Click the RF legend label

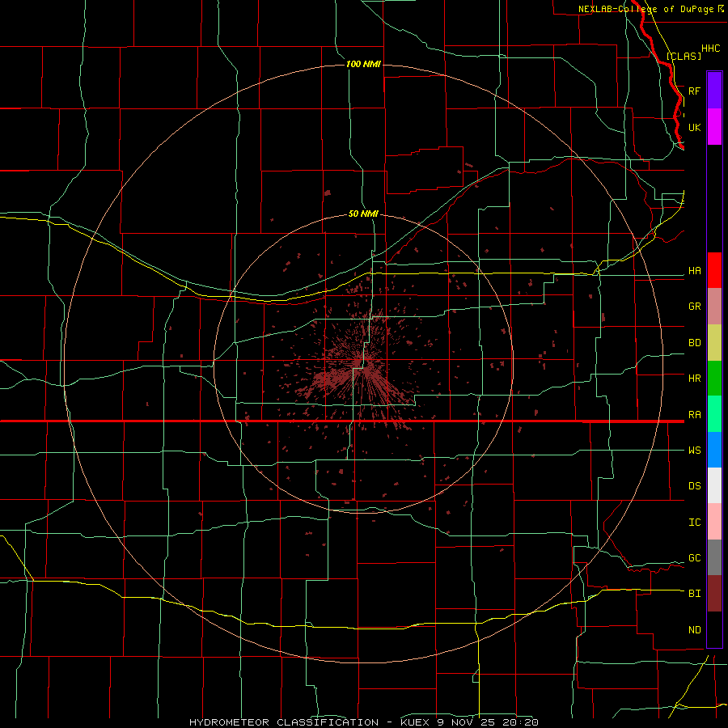[x=694, y=91]
